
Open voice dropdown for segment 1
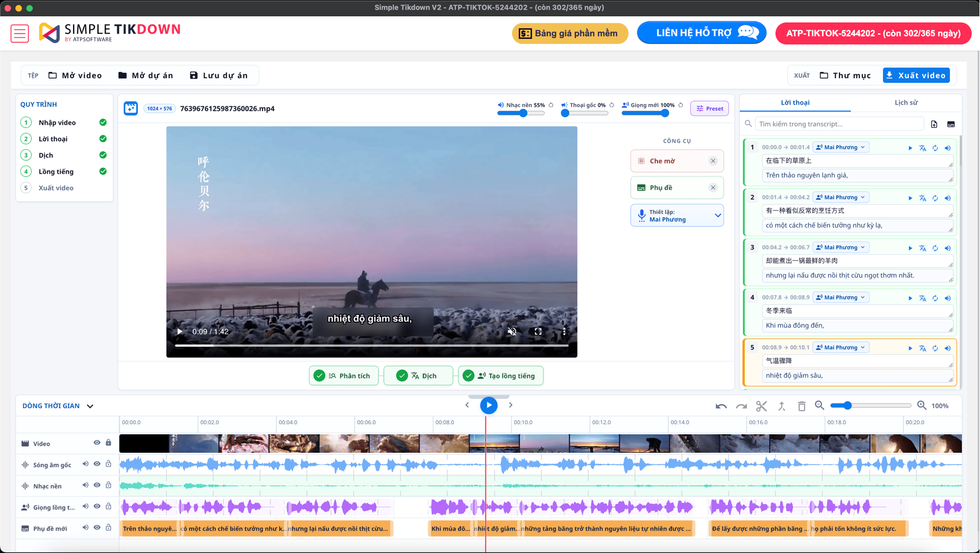point(841,148)
